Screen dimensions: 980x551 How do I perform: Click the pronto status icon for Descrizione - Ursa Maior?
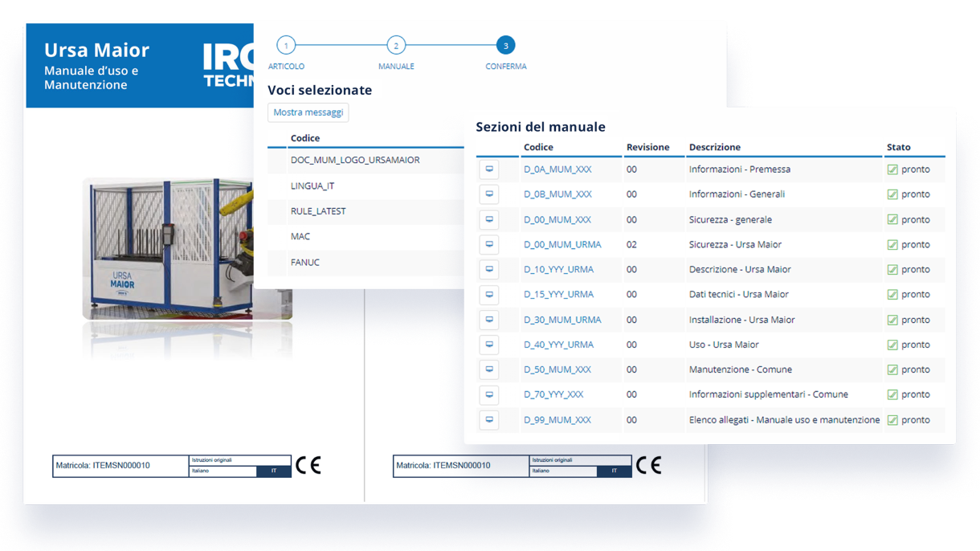892,269
